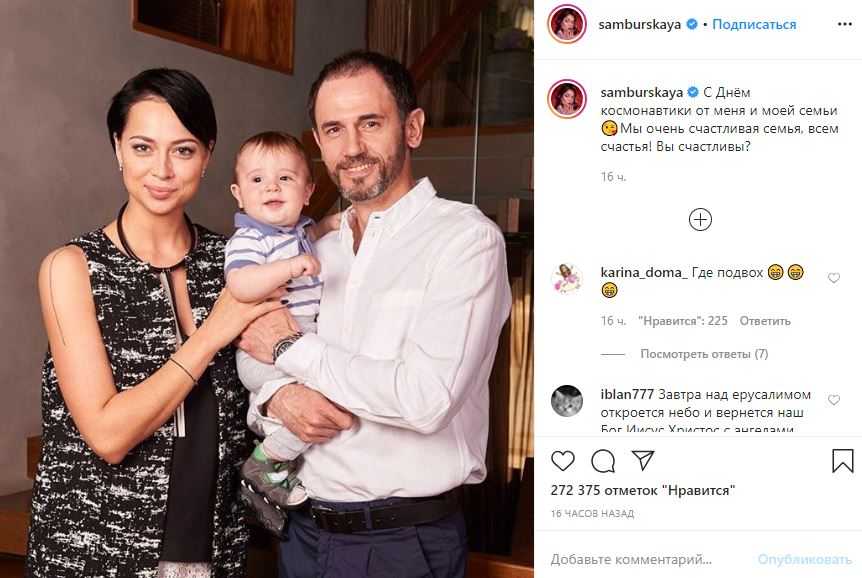Viewport: 862px width, 578px height.
Task: Open karina_doma_ username link
Action: point(644,272)
